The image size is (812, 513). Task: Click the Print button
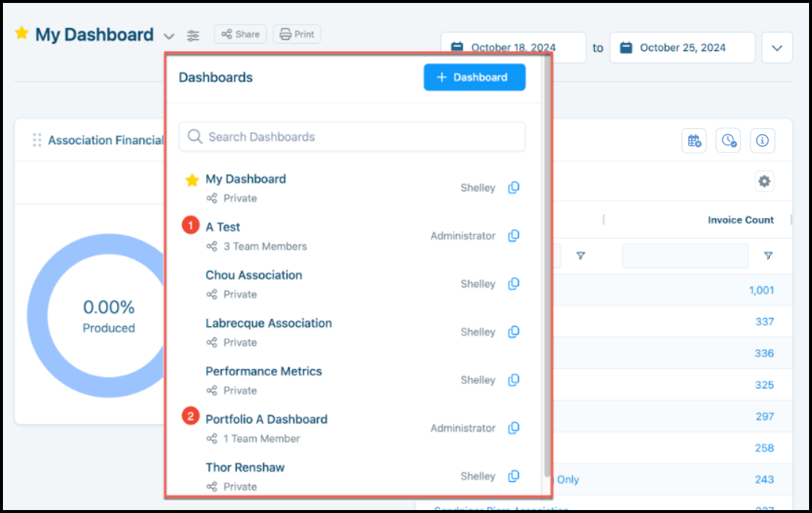pos(297,34)
